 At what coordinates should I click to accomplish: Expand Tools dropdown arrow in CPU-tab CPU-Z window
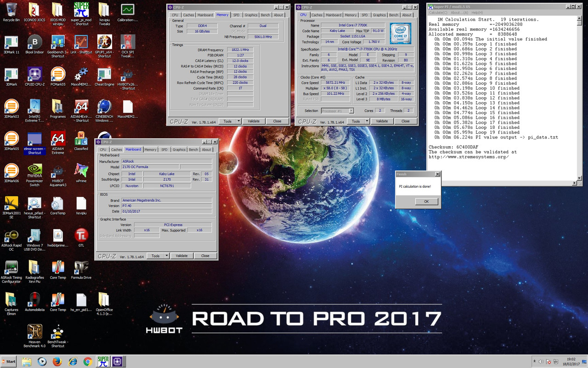pyautogui.click(x=367, y=121)
